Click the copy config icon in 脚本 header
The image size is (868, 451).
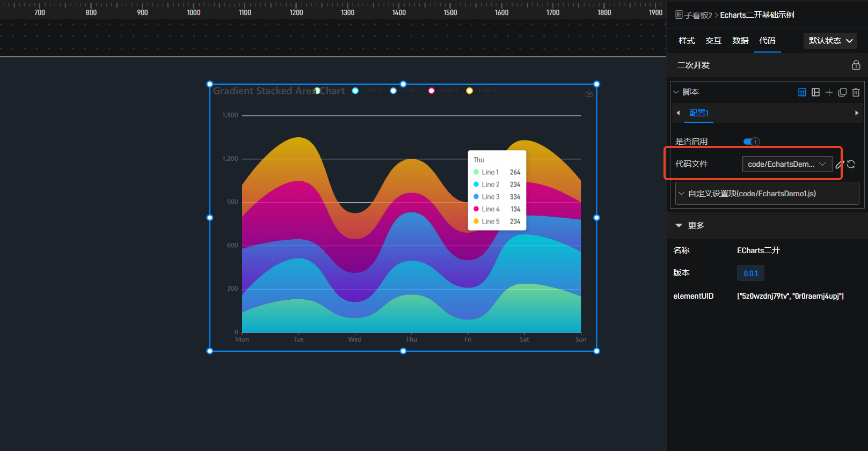pyautogui.click(x=842, y=92)
